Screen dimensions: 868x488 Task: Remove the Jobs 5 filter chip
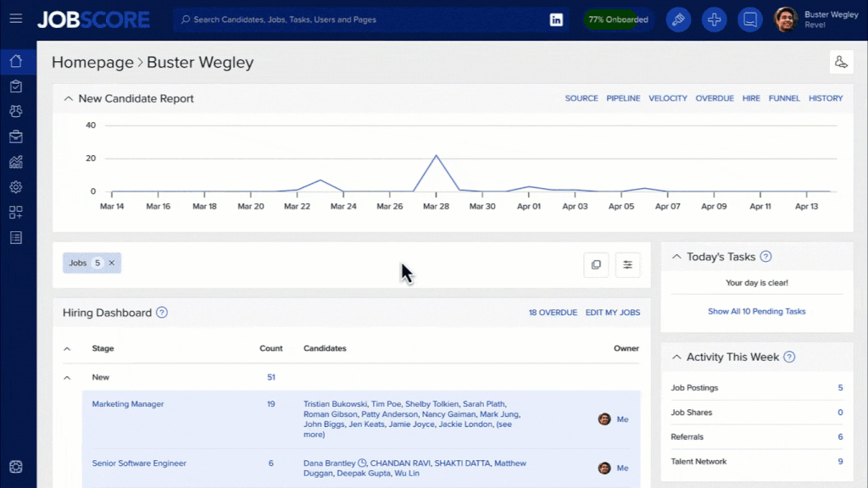tap(111, 263)
